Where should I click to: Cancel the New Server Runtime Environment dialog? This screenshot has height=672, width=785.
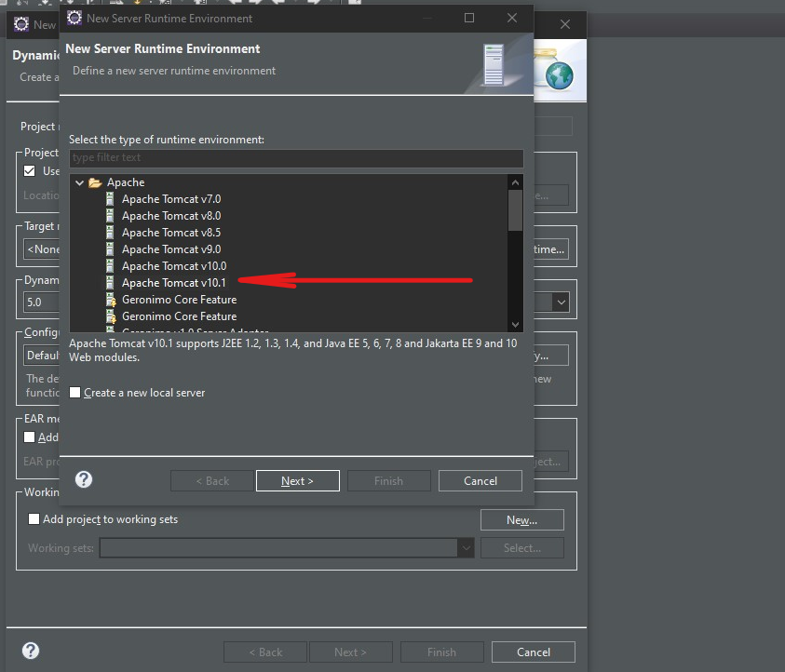tap(480, 481)
